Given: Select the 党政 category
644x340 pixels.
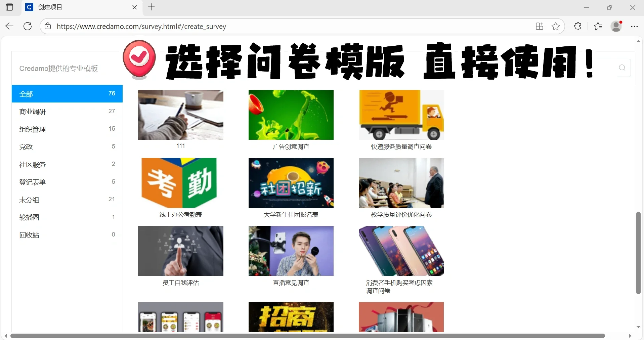Looking at the screenshot, I should click(x=25, y=147).
